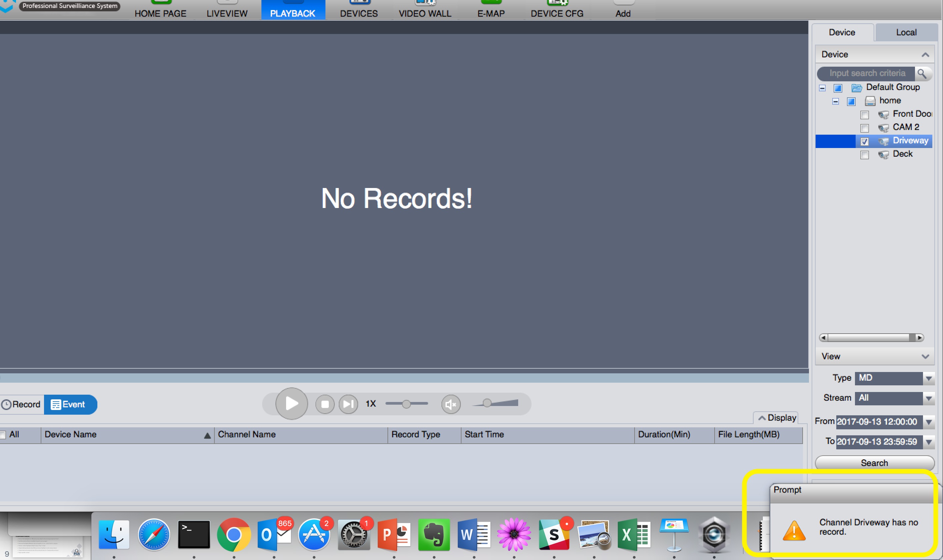The image size is (943, 560).
Task: Collapse the Default Group tree node
Action: tap(822, 88)
